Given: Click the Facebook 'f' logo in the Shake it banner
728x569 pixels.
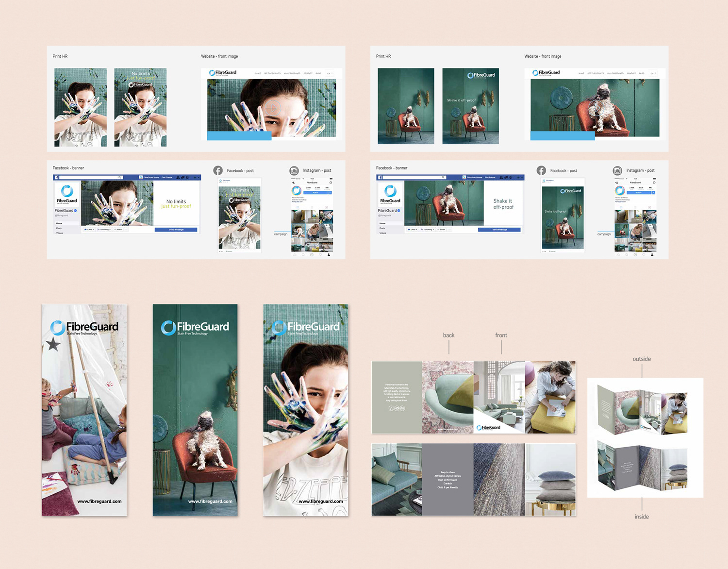Looking at the screenshot, I should [380, 178].
